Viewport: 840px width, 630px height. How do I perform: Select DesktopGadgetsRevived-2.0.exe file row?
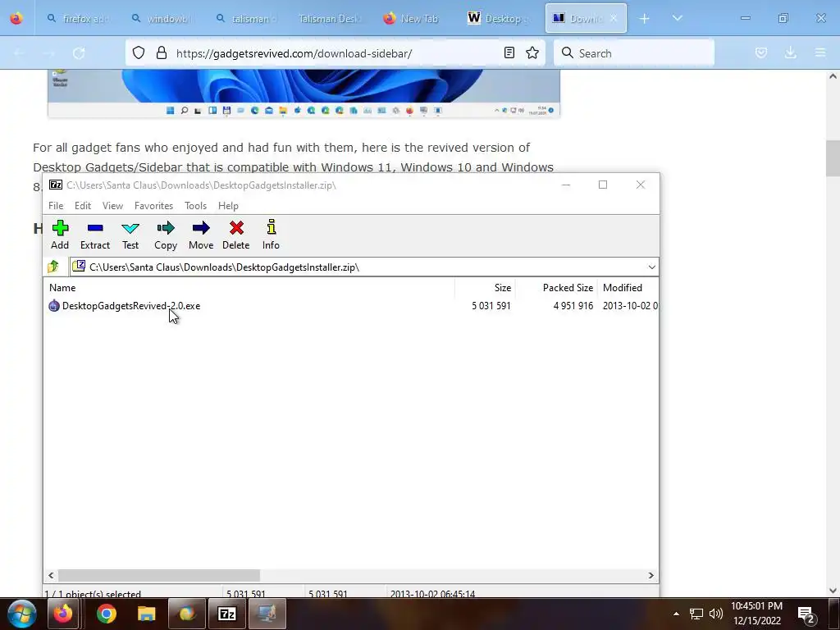[351, 306]
